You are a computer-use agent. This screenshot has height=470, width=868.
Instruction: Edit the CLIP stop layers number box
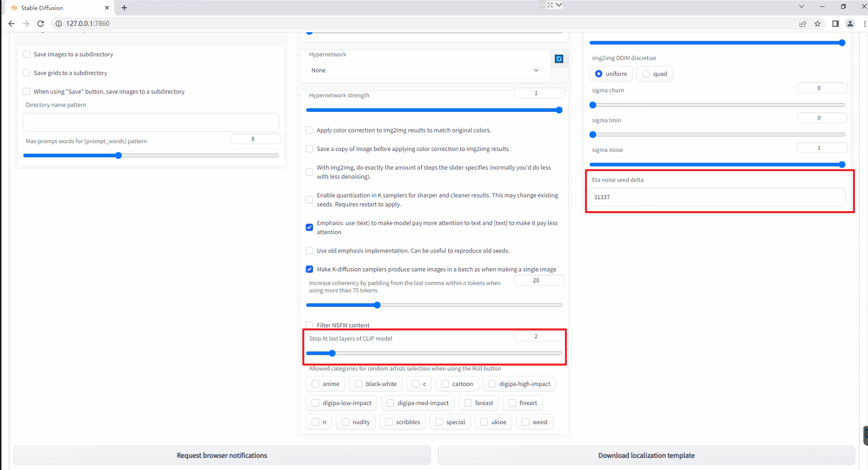(x=539, y=336)
